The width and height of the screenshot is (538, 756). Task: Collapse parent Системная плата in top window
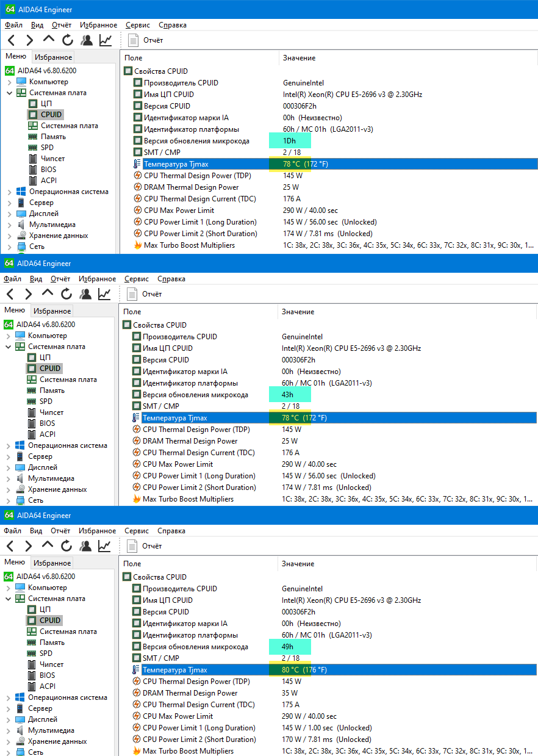point(10,93)
